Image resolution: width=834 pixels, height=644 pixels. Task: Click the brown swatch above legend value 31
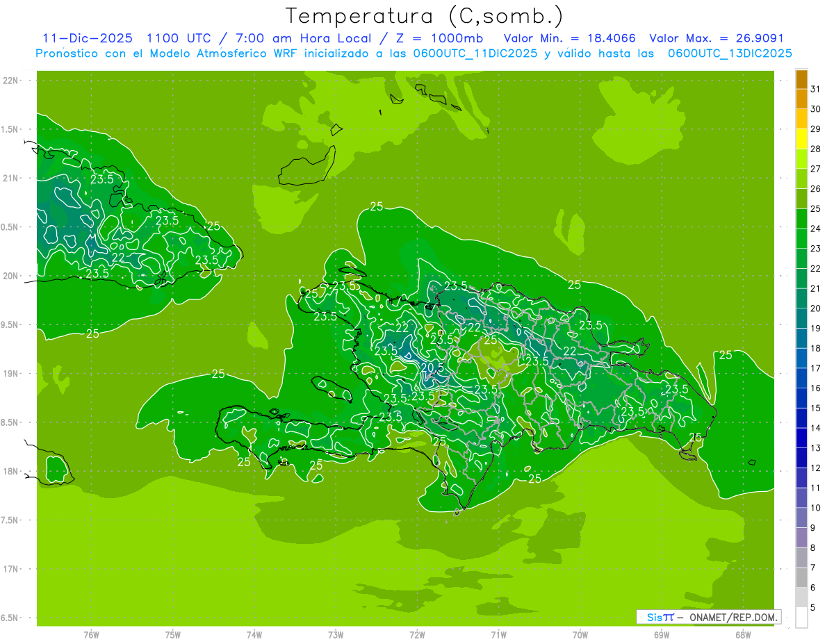point(801,79)
